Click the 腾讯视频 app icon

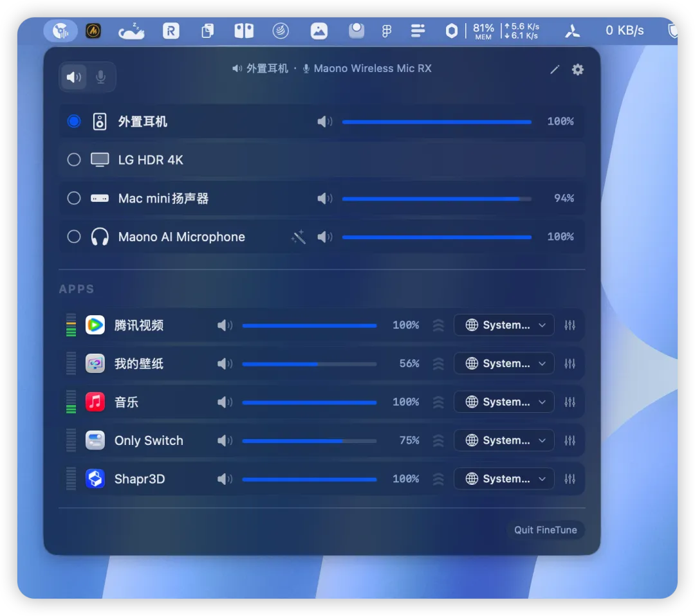click(x=95, y=325)
